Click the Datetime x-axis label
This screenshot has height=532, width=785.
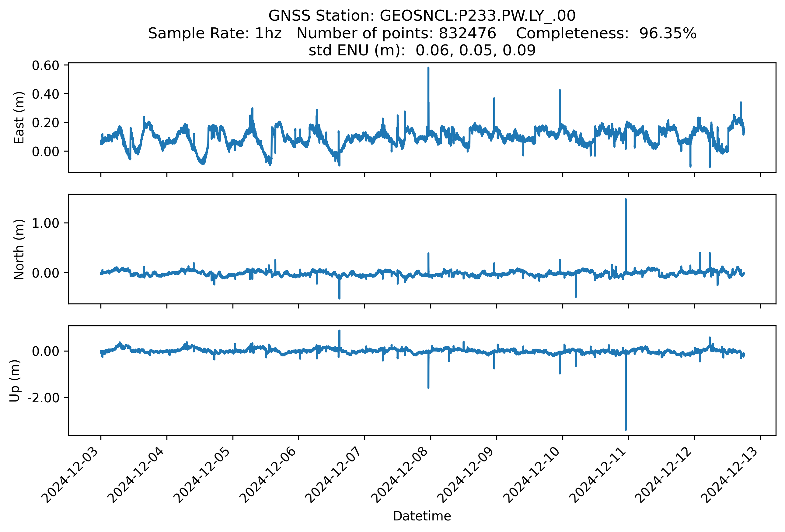(x=421, y=516)
